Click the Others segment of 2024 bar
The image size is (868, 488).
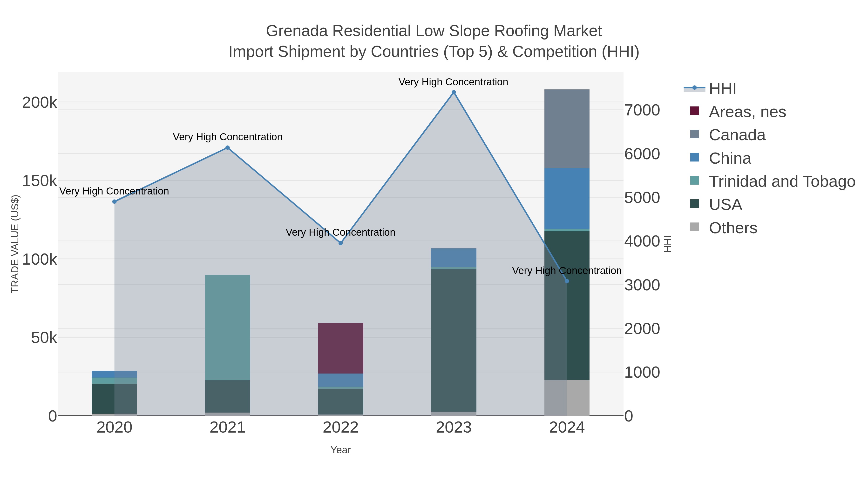point(567,398)
